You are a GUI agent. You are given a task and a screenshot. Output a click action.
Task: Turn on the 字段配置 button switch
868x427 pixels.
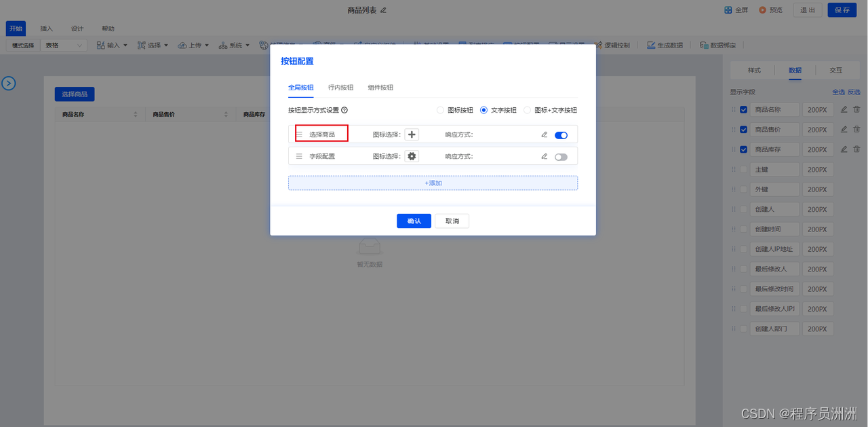(561, 157)
